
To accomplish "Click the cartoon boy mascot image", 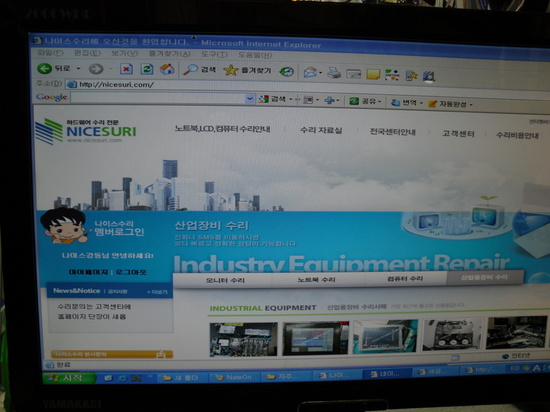I will pos(64,225).
